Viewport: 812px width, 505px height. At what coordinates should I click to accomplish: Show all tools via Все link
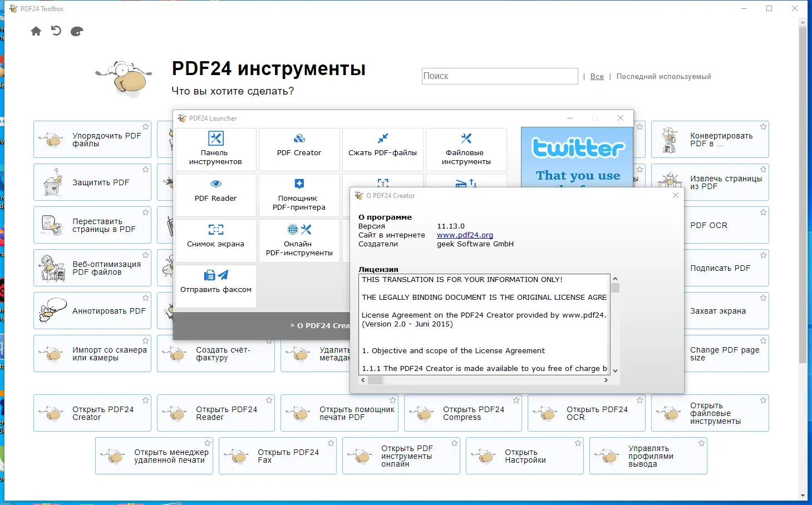pyautogui.click(x=597, y=77)
